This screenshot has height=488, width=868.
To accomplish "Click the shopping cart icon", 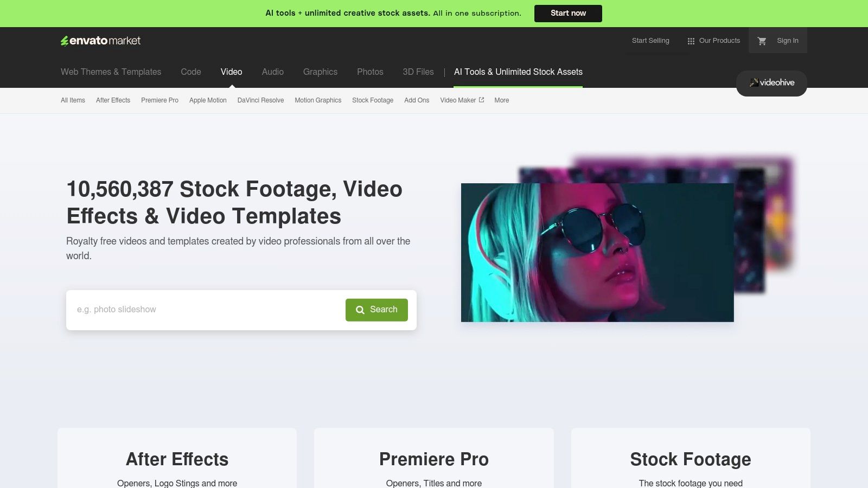I will click(762, 40).
